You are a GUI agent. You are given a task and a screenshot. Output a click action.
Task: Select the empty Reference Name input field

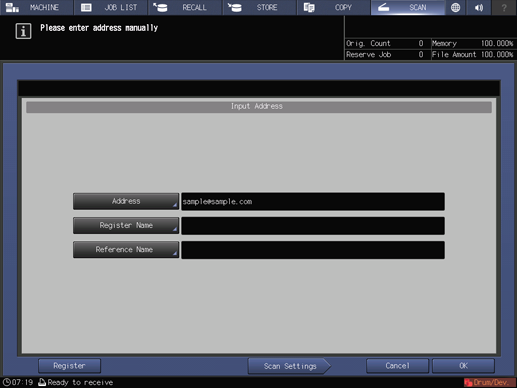313,250
